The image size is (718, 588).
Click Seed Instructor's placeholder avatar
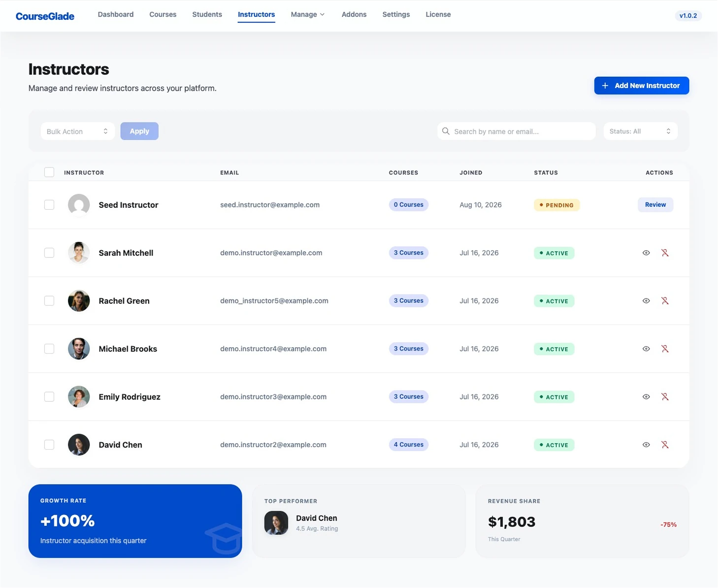(79, 205)
